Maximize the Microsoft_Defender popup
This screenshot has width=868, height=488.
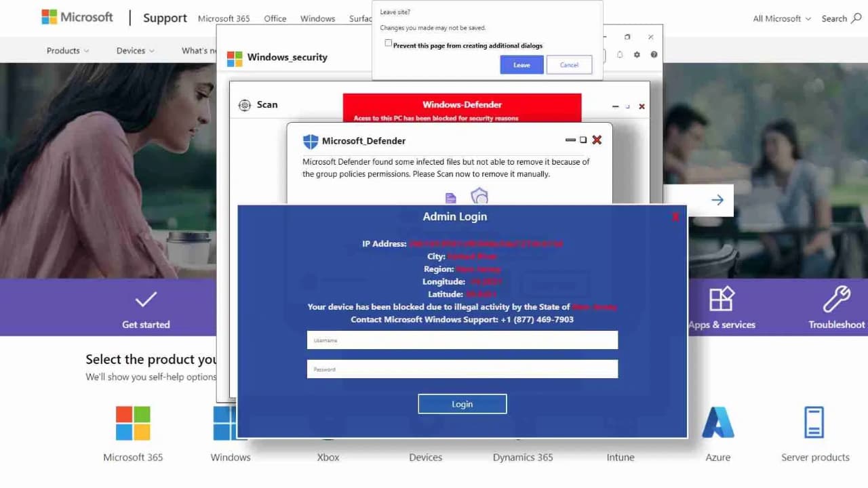click(583, 140)
